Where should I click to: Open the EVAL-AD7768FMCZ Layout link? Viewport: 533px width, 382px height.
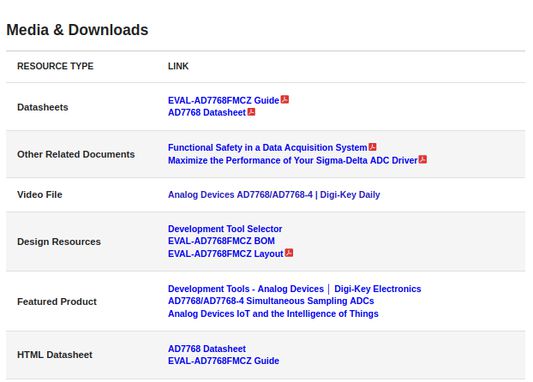[x=225, y=254]
